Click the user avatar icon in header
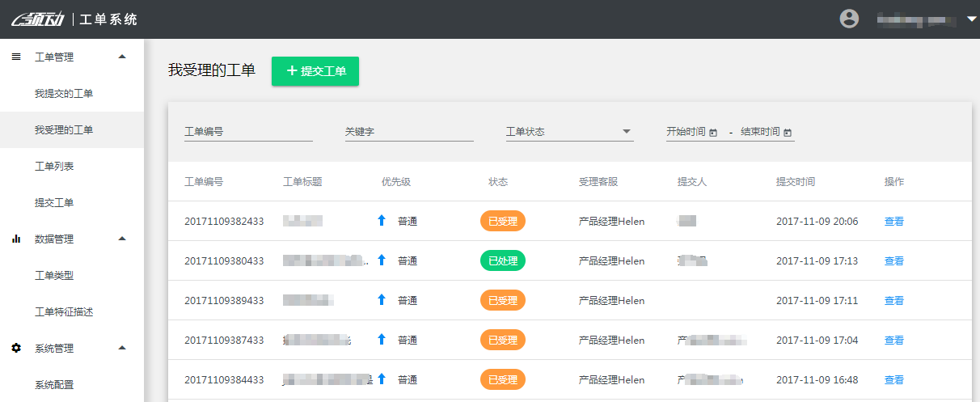The width and height of the screenshot is (980, 402). (x=849, y=19)
